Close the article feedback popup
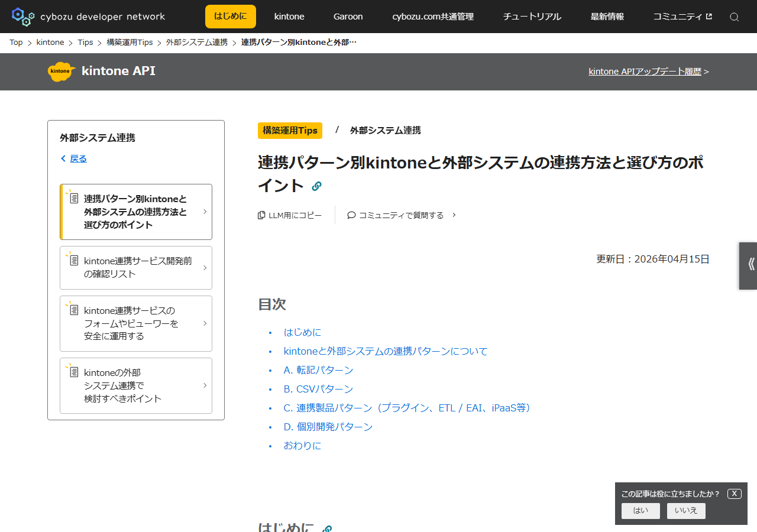 click(735, 494)
